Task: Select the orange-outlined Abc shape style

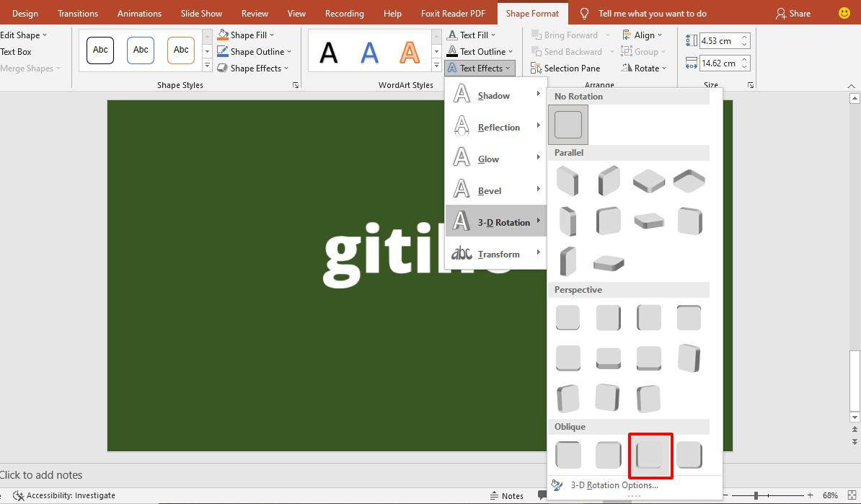Action: (x=181, y=50)
